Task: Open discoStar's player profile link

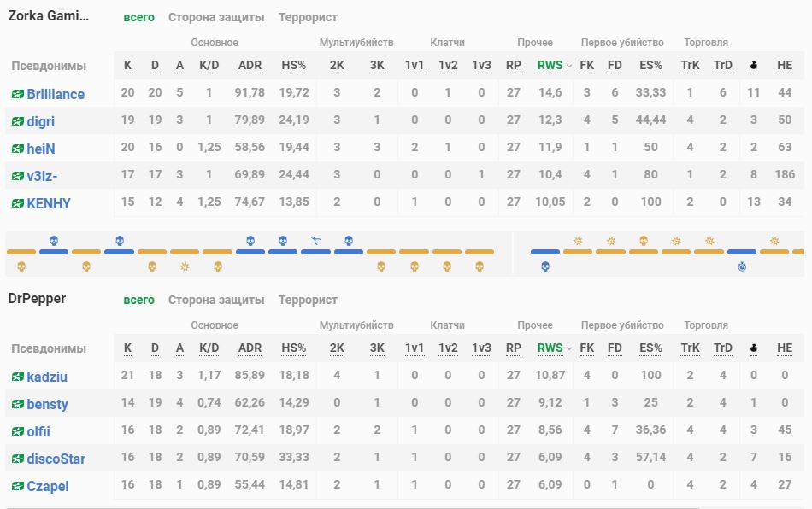Action: pos(56,459)
